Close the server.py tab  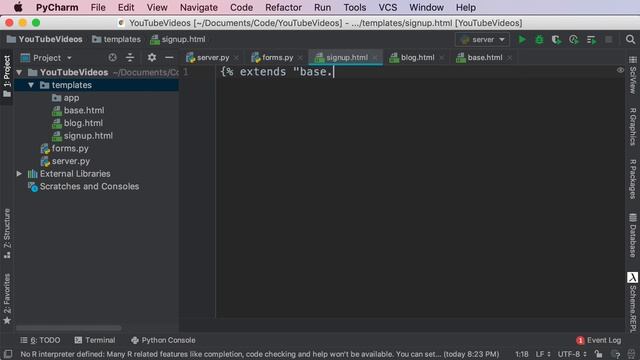tap(236, 58)
